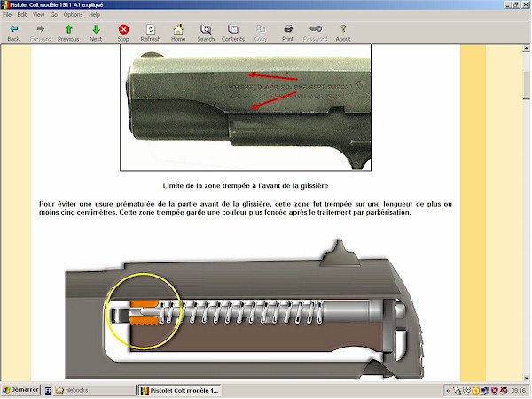Screen dimensions: 532x399
Task: Click the vertical scrollbar thumb
Action: click(x=526, y=85)
